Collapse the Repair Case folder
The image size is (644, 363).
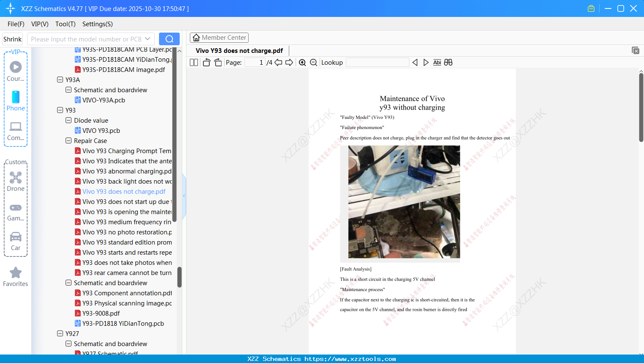pos(69,140)
